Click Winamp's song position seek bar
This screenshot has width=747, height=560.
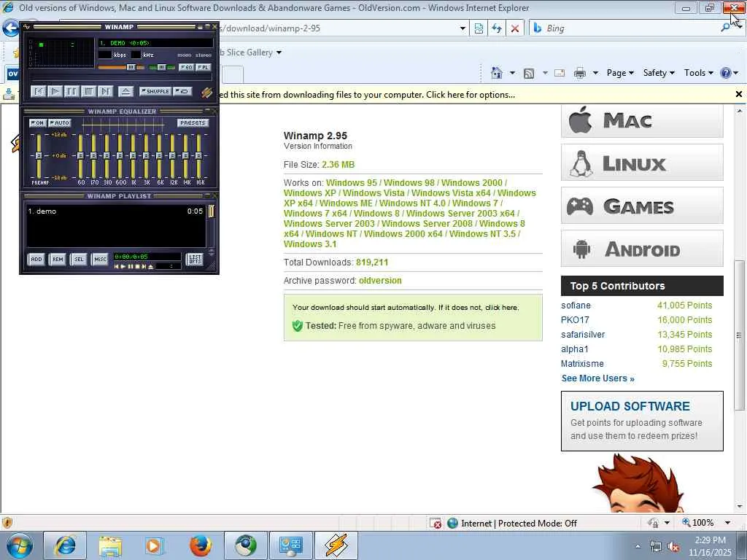tap(121, 77)
